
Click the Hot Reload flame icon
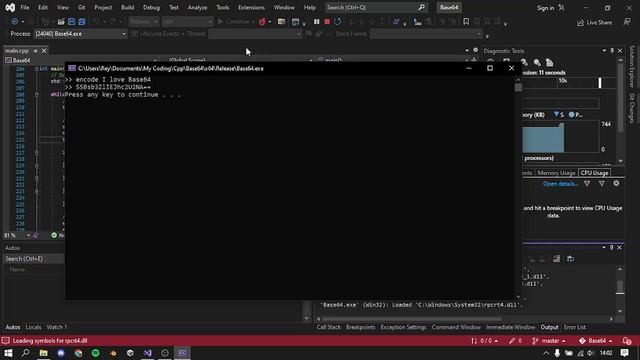[262, 22]
